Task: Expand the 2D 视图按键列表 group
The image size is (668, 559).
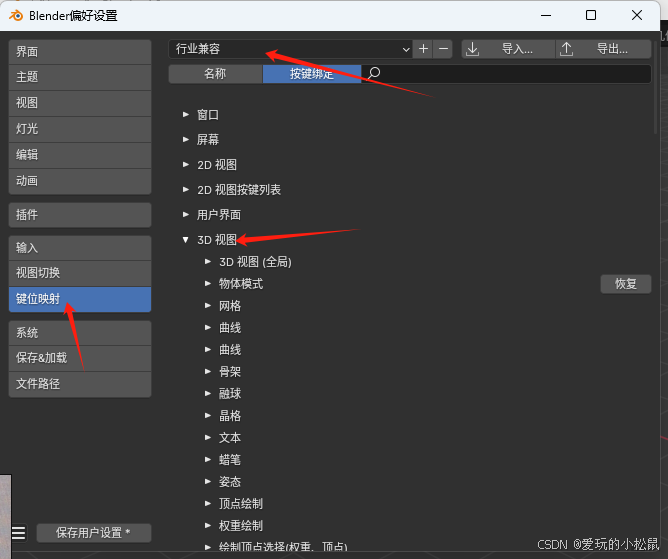Action: [186, 190]
